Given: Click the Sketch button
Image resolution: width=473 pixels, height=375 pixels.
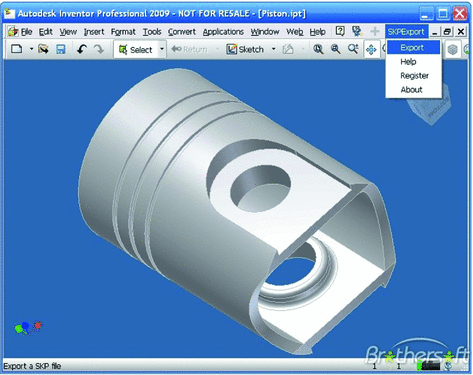Looking at the screenshot, I should tap(245, 49).
